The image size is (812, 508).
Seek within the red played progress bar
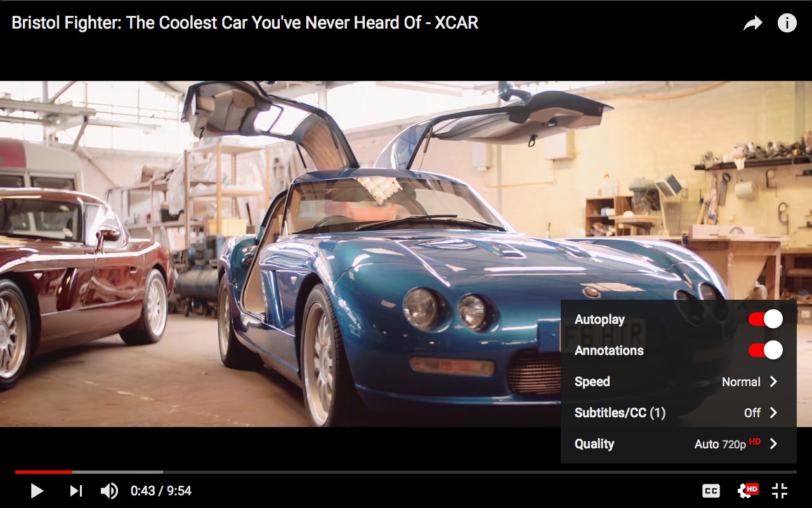(44, 472)
